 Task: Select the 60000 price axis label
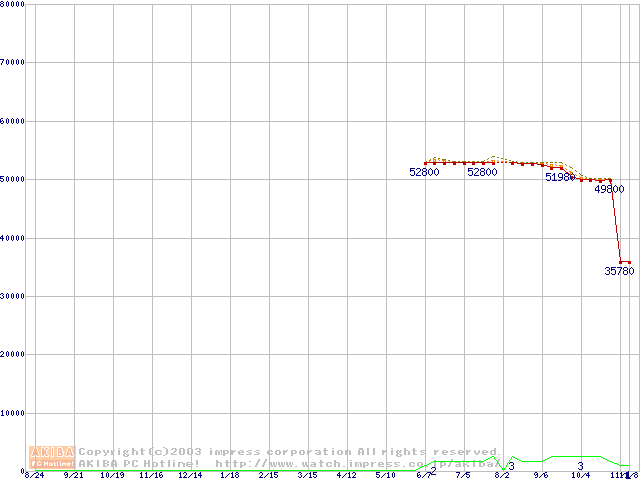12,121
